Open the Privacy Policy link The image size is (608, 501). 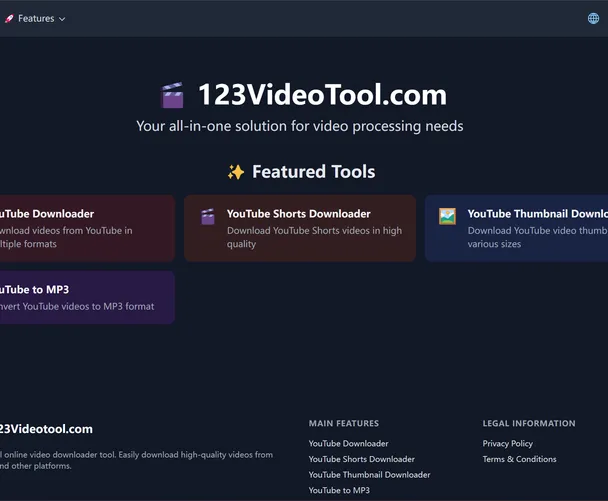click(x=507, y=444)
